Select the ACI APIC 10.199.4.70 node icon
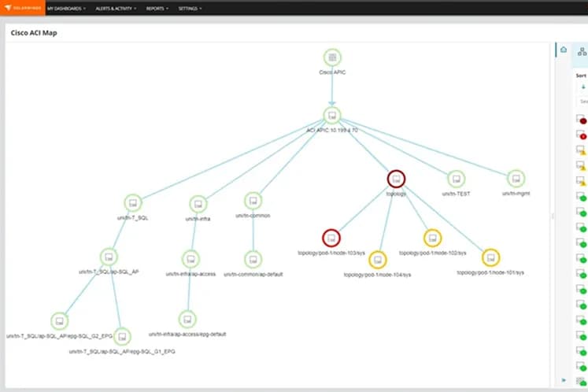 [x=332, y=116]
